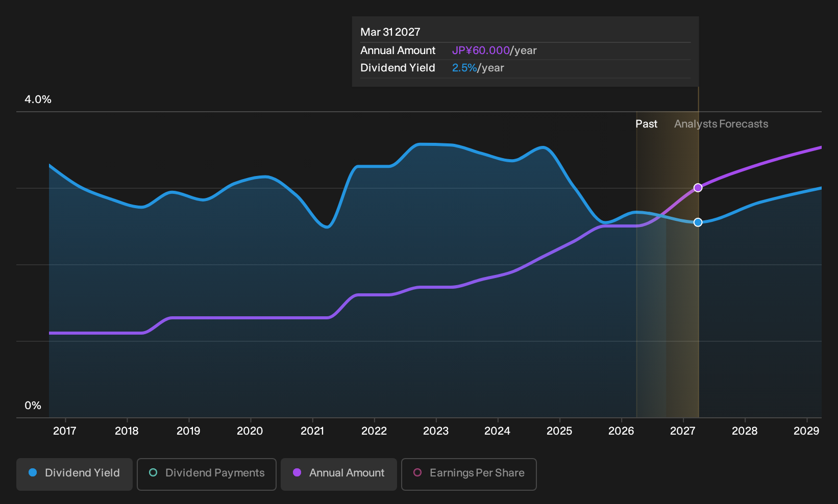The height and width of the screenshot is (504, 838).
Task: Select the blue Dividend Yield data point
Action: coord(698,222)
